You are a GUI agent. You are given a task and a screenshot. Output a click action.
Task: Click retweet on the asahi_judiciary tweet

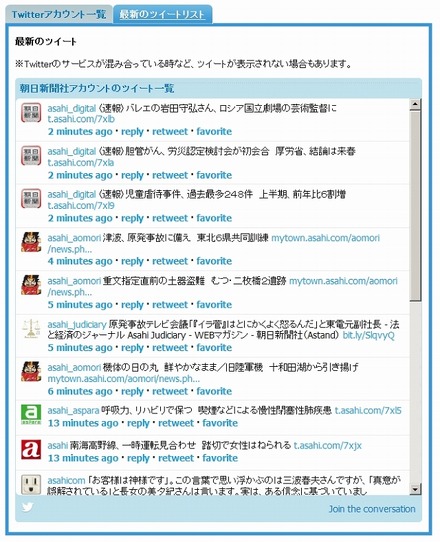[170, 347]
